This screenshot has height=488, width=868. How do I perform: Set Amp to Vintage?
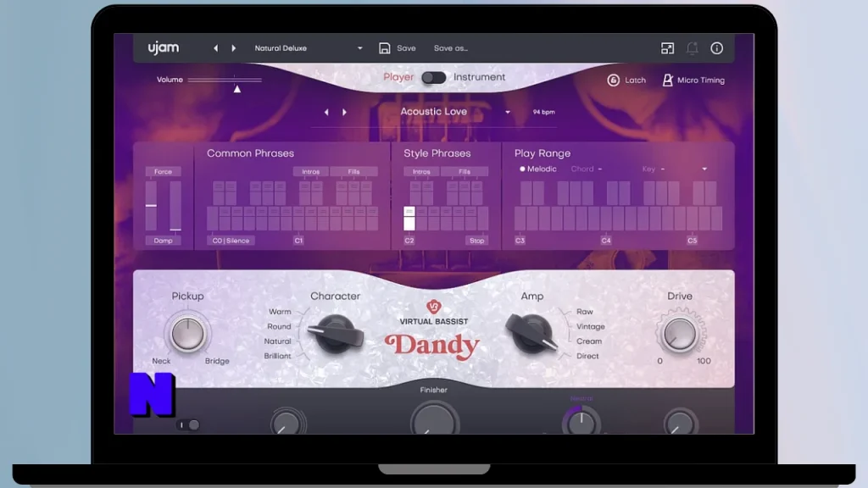(x=591, y=326)
